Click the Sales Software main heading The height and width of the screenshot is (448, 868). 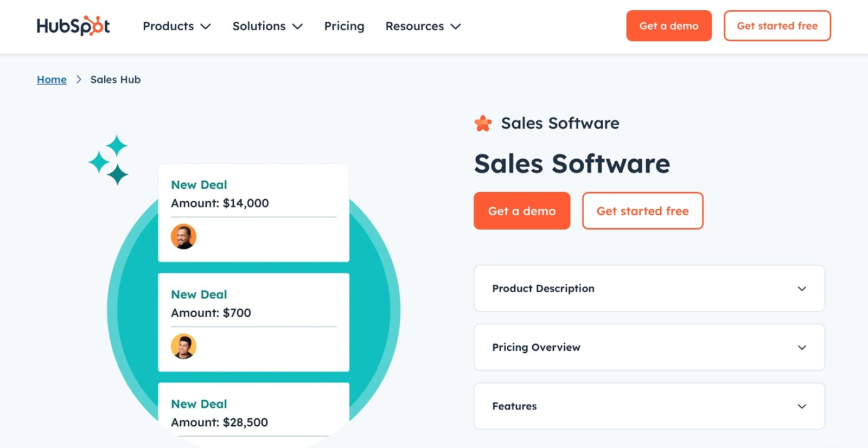(572, 164)
